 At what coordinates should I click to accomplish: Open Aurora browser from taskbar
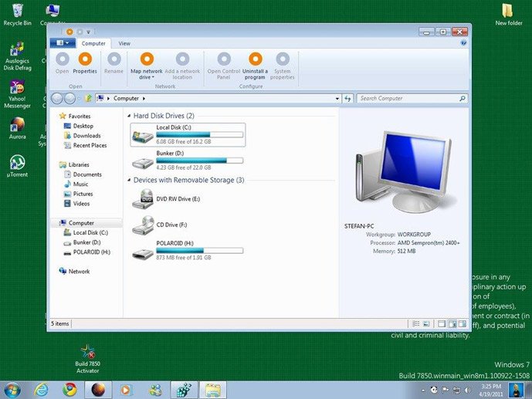coord(98,390)
